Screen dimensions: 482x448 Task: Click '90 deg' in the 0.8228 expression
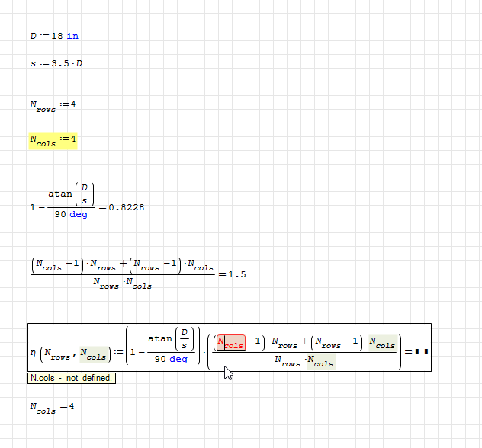point(71,215)
